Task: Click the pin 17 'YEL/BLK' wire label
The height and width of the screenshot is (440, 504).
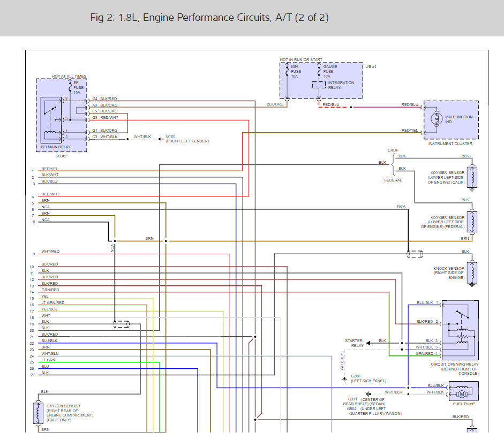Action: pos(49,309)
